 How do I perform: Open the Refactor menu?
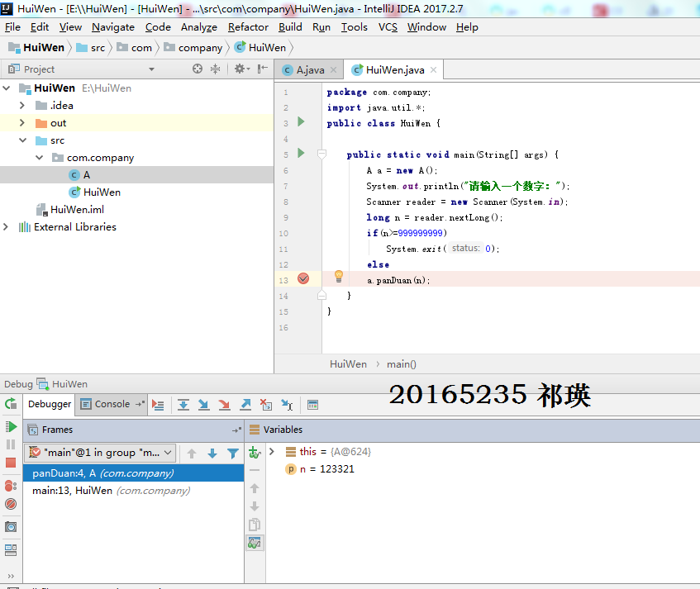(x=248, y=27)
